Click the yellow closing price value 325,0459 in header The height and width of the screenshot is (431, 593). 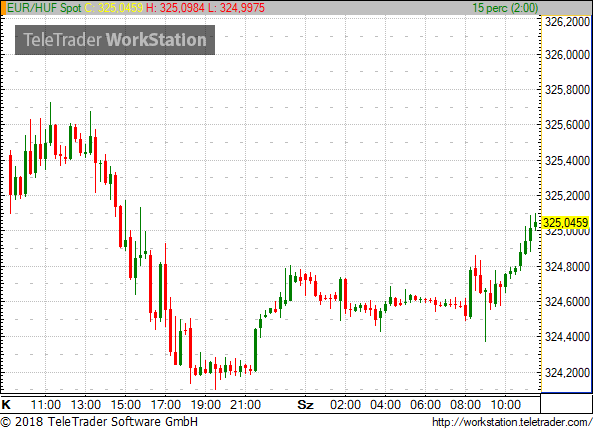pyautogui.click(x=121, y=8)
